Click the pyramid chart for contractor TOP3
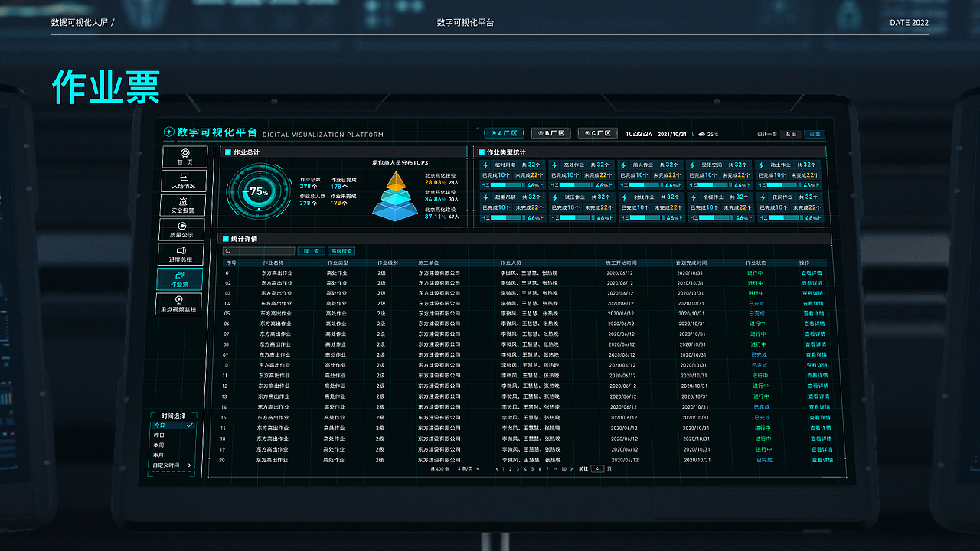The height and width of the screenshot is (551, 980). tap(394, 195)
